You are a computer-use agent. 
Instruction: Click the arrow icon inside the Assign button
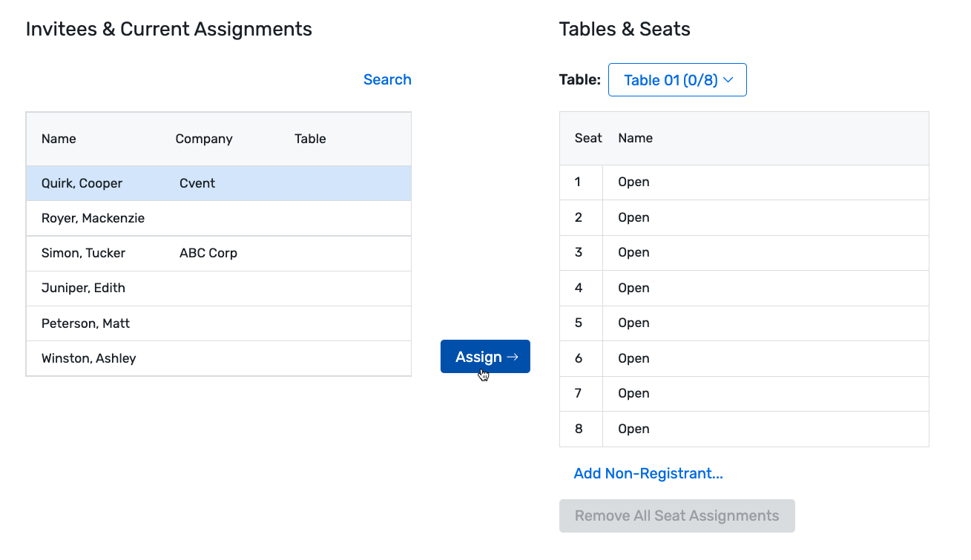[513, 356]
